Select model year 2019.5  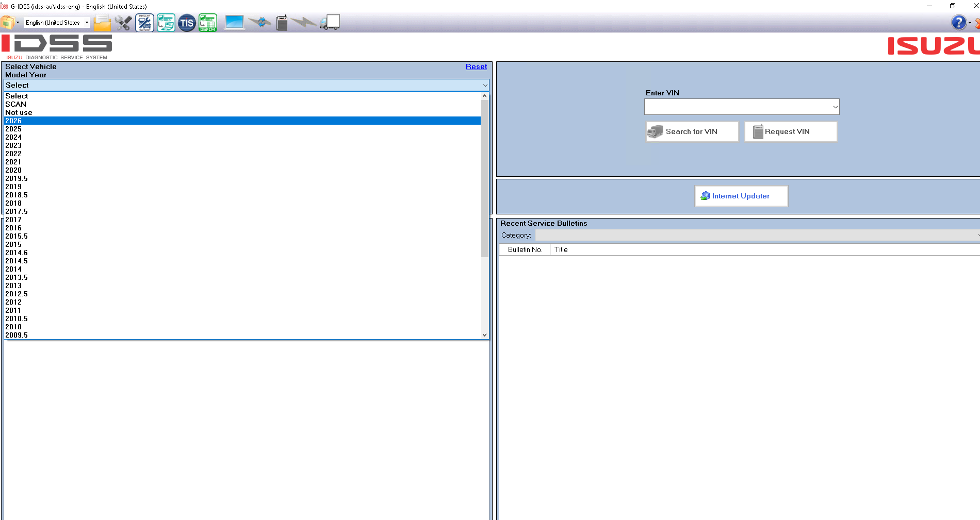pyautogui.click(x=242, y=178)
